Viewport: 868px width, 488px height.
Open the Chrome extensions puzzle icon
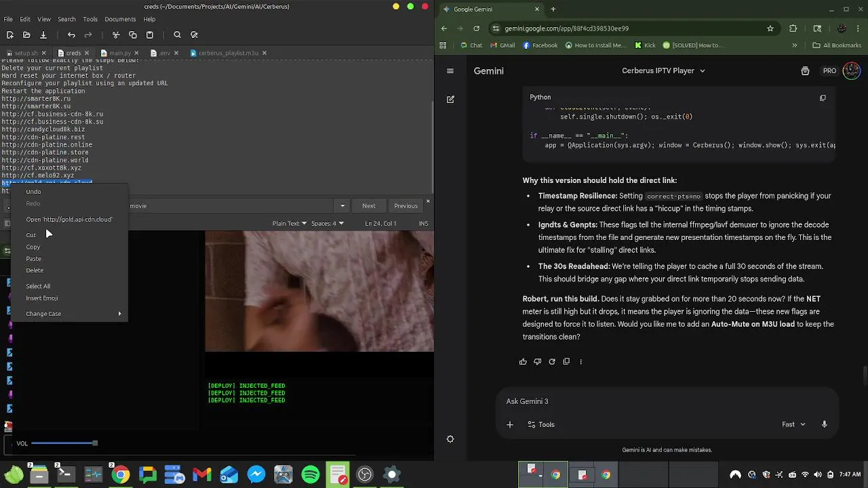793,28
